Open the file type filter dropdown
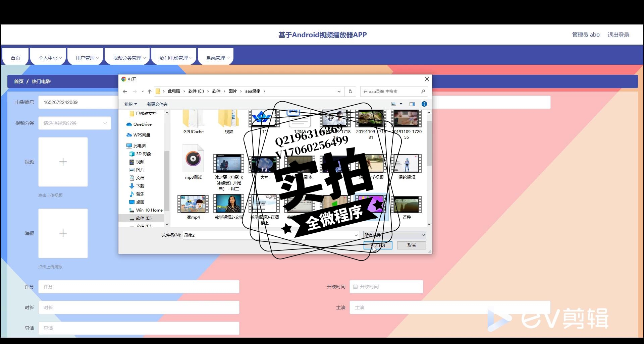This screenshot has width=644, height=344. pos(395,235)
